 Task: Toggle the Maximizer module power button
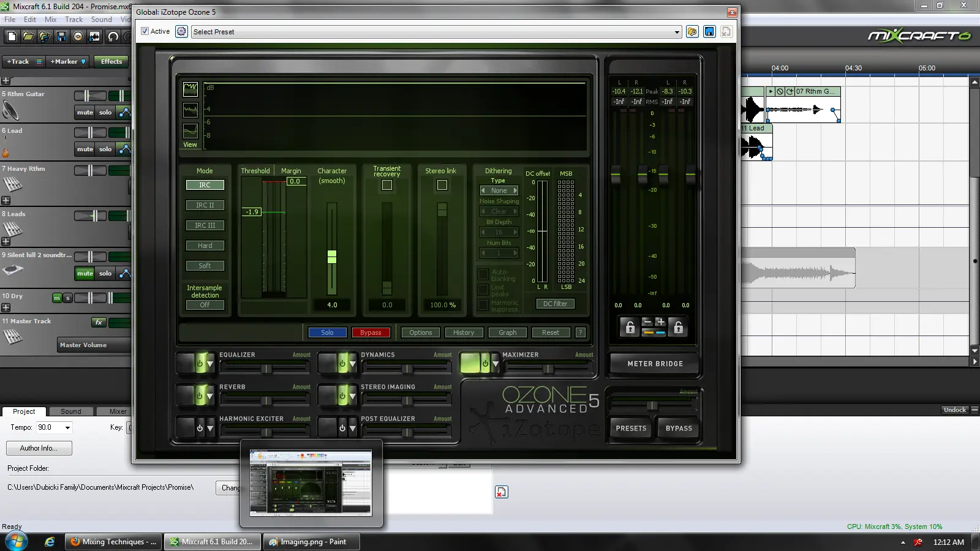click(x=485, y=363)
